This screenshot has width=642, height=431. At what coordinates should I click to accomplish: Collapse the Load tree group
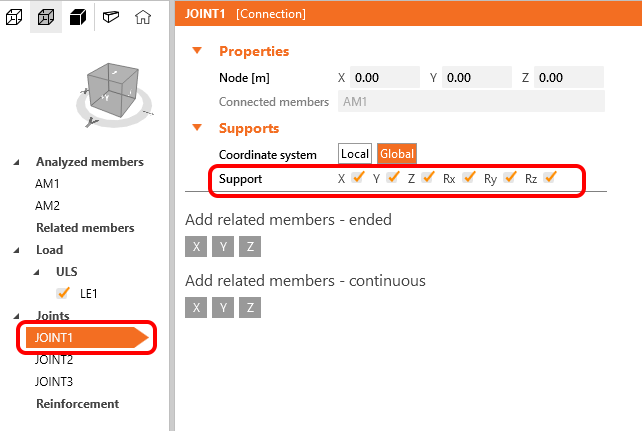pos(16,250)
